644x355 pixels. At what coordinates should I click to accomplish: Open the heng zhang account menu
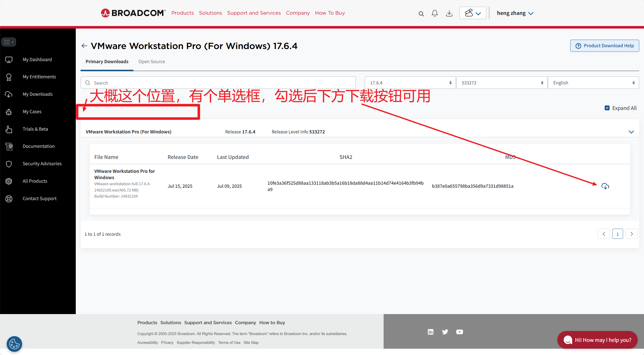click(x=515, y=13)
